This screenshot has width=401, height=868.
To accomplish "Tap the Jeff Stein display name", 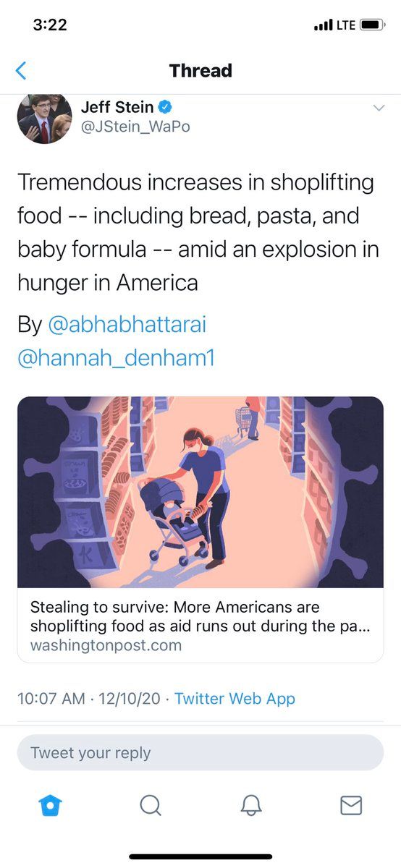I will (x=117, y=107).
